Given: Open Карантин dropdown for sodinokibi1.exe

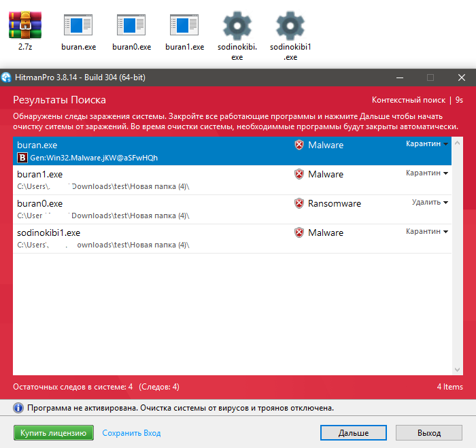Looking at the screenshot, I should [427, 232].
